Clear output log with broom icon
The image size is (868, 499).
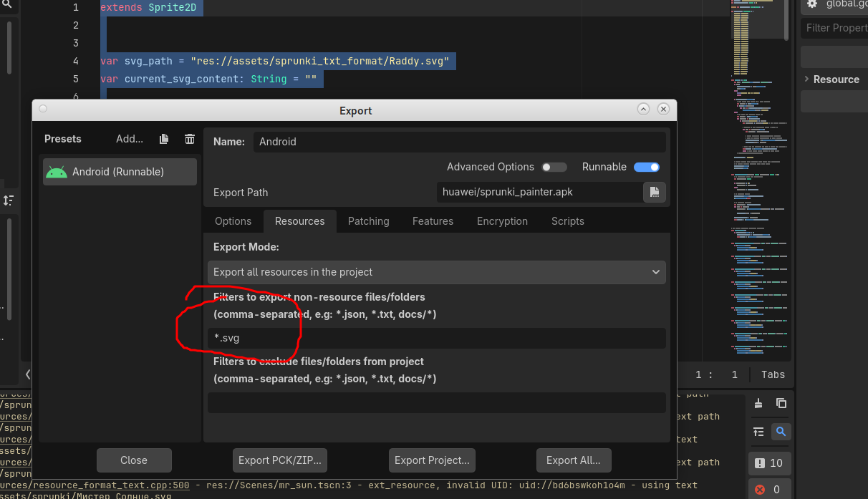tap(758, 403)
